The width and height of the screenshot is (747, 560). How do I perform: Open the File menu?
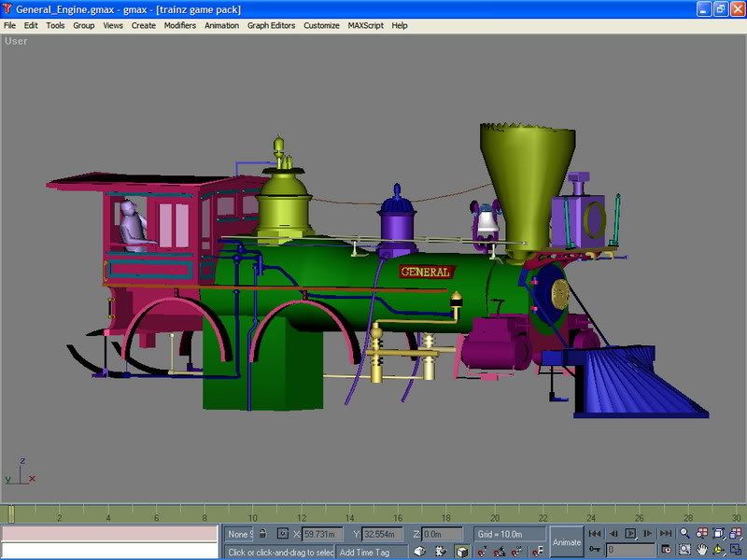click(9, 26)
